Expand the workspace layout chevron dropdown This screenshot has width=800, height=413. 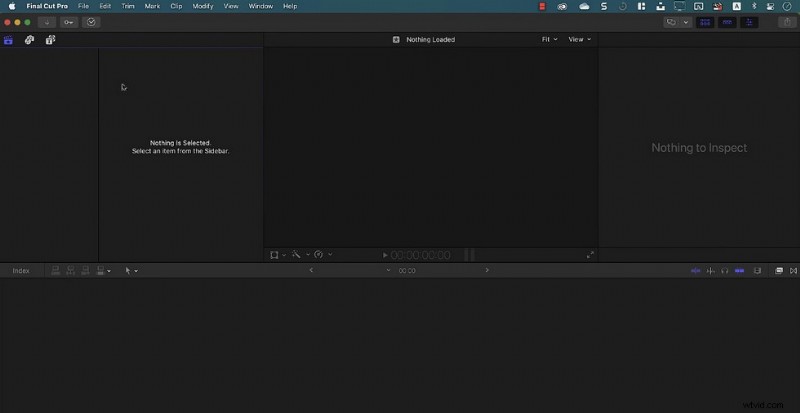686,22
